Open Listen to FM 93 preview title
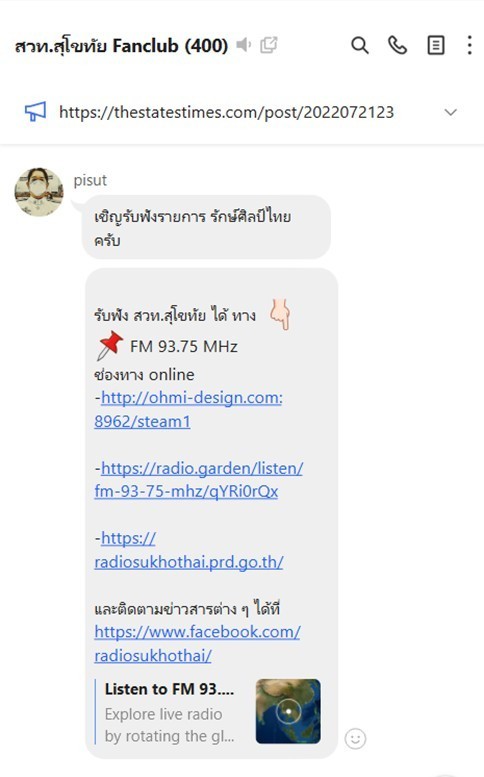Image resolution: width=484 pixels, height=777 pixels. pos(169,689)
